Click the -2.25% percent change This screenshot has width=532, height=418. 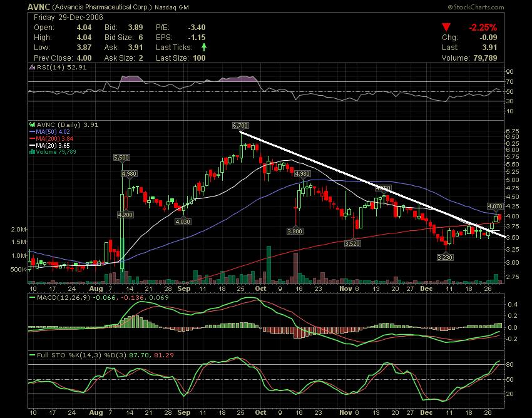pyautogui.click(x=483, y=28)
